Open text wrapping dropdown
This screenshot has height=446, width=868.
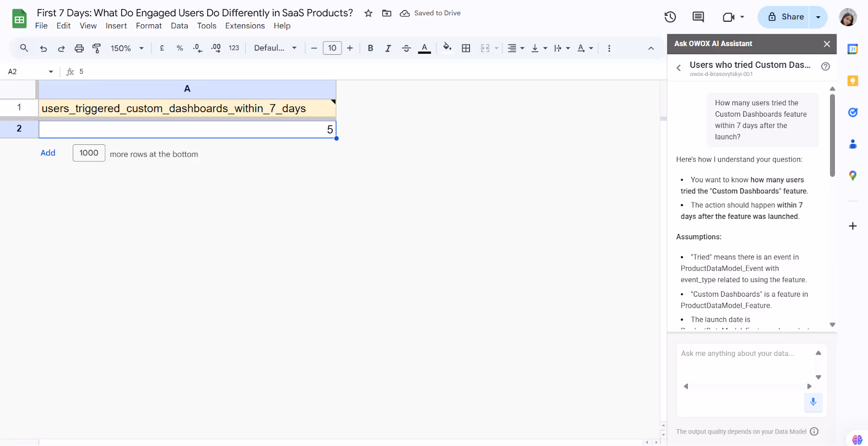pos(562,48)
